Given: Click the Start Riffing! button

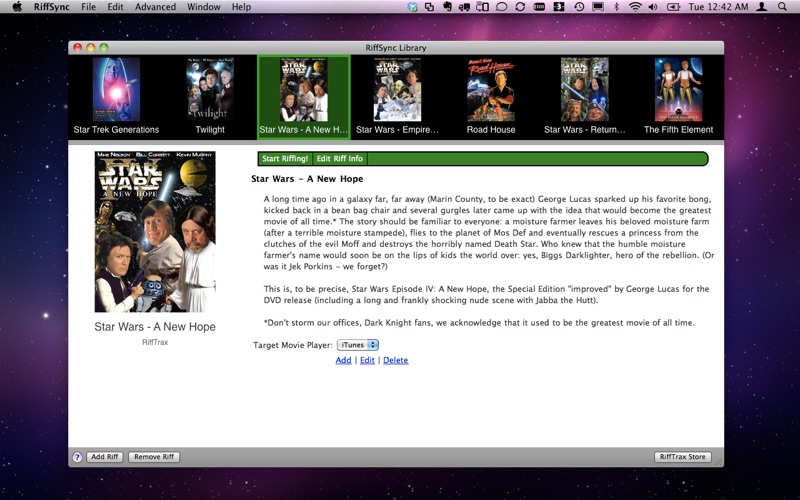Looking at the screenshot, I should (x=285, y=159).
